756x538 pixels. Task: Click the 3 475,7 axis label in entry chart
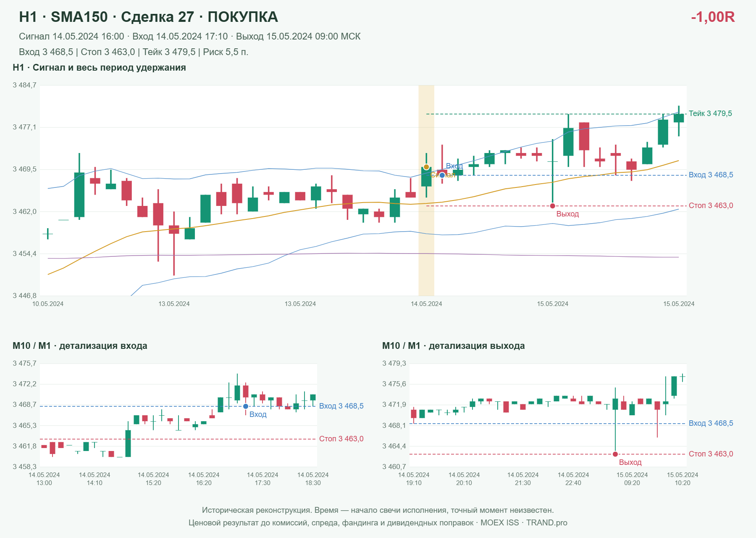(24, 364)
